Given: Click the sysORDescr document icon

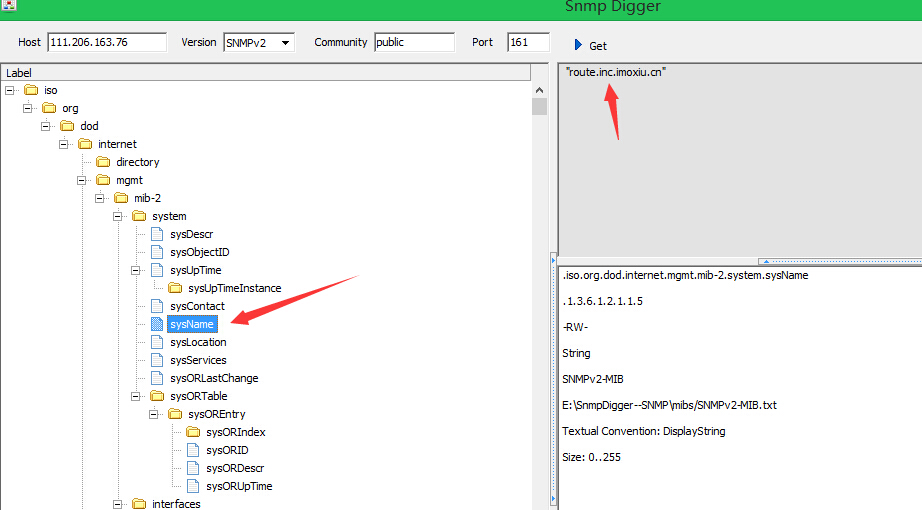Looking at the screenshot, I should 193,468.
